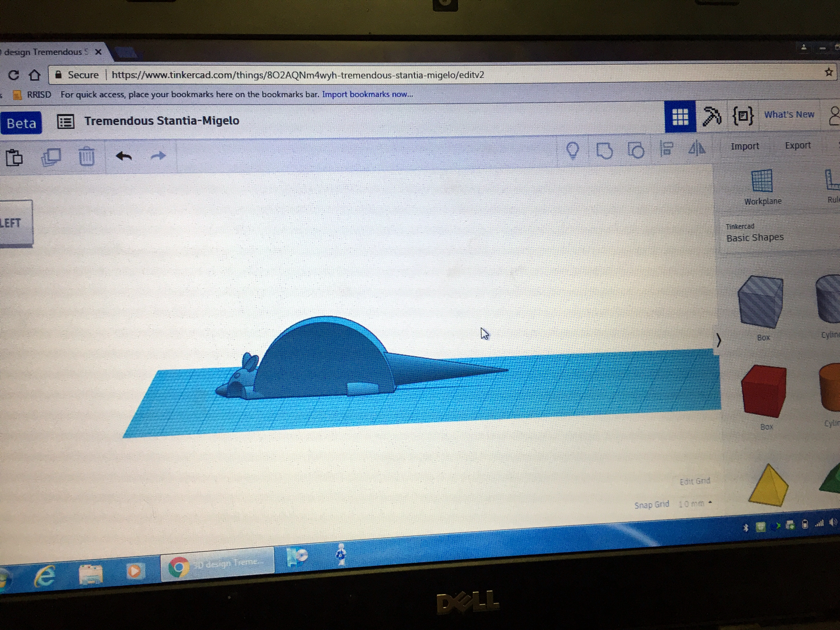840x630 pixels.
Task: Pick the orange Cylinder shape
Action: point(829,387)
